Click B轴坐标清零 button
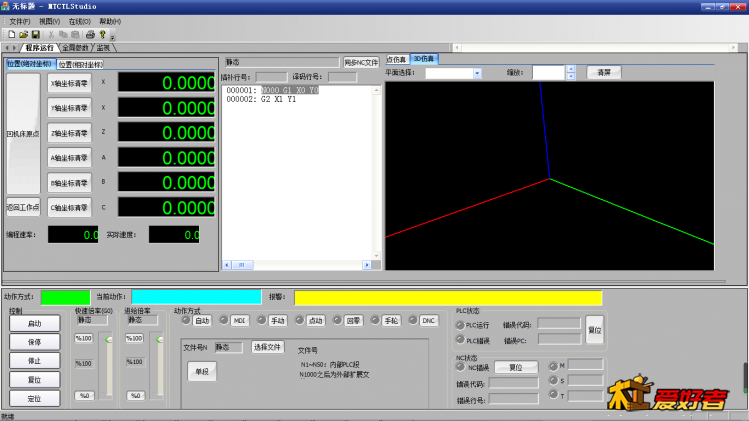Image resolution: width=749 pixels, height=421 pixels. click(69, 183)
